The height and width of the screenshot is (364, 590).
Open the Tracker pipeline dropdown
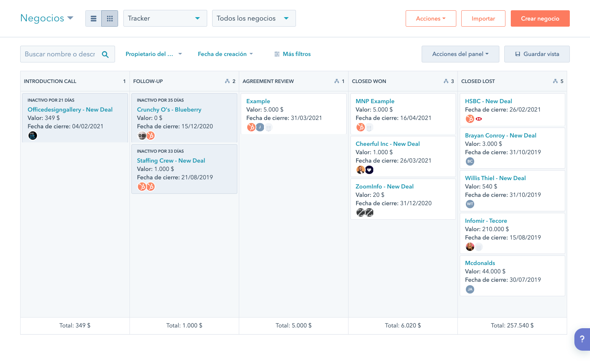click(x=165, y=18)
